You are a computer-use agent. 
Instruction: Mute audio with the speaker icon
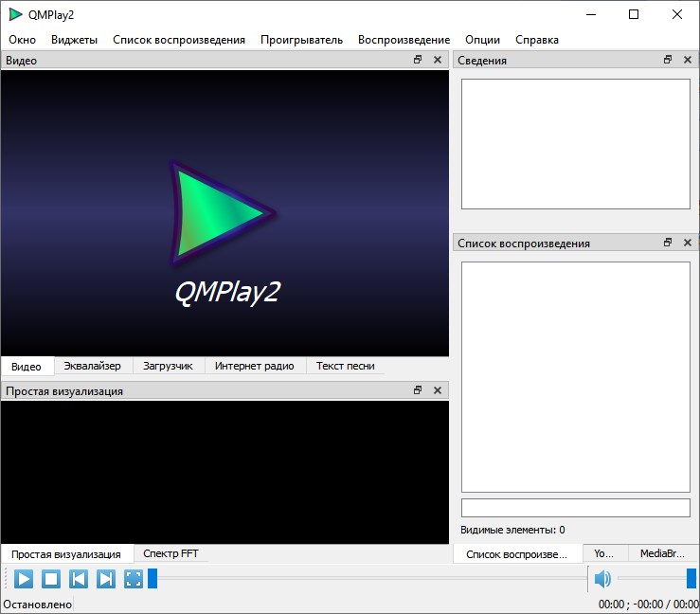pyautogui.click(x=602, y=579)
